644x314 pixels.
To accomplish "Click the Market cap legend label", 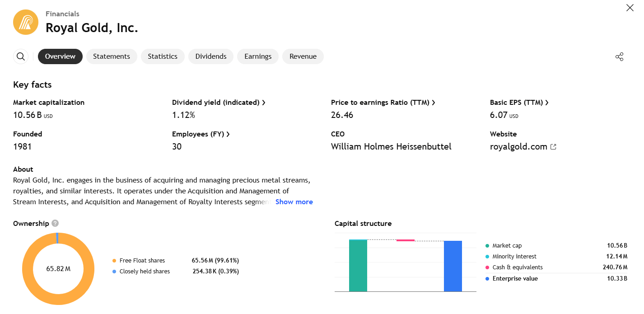I will click(x=507, y=246).
